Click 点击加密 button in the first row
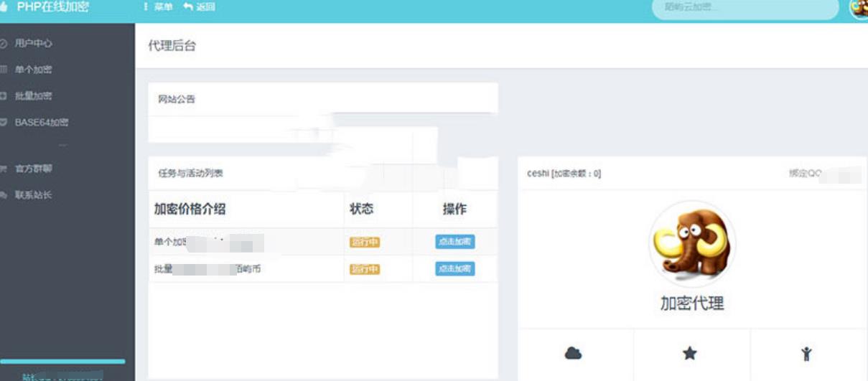 click(x=454, y=243)
